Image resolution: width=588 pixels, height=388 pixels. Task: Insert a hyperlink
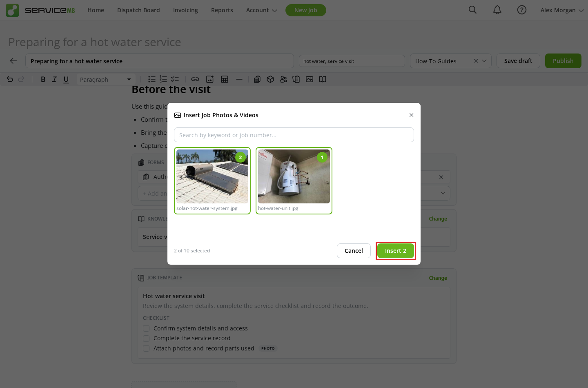point(195,79)
